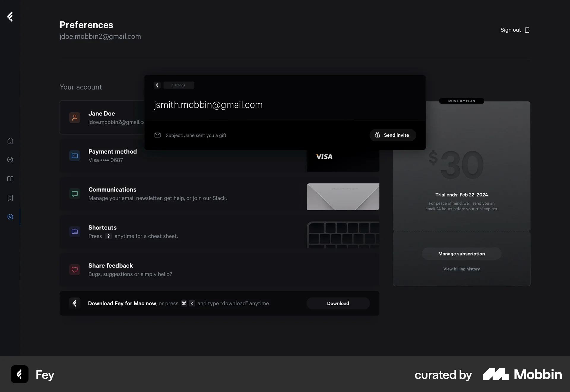Image resolution: width=570 pixels, height=392 pixels.
Task: Click the back chevron beside Settings breadcrumb
Action: point(157,85)
